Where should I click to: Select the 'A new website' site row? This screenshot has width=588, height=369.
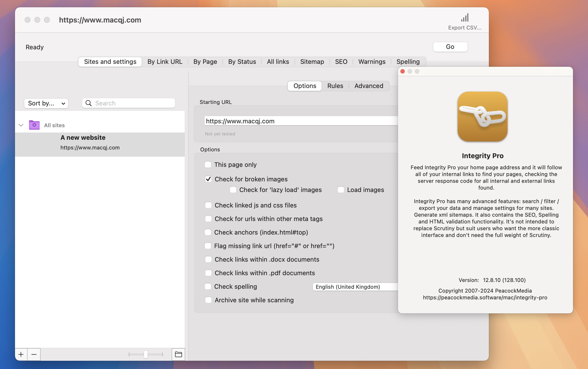[x=100, y=144]
